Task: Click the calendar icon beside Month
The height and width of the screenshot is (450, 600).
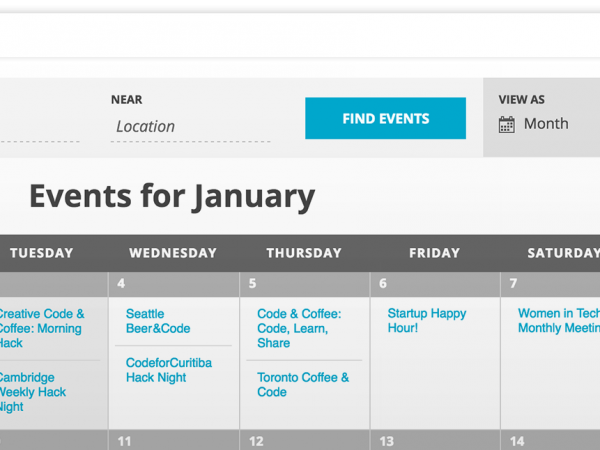Action: pos(507,125)
